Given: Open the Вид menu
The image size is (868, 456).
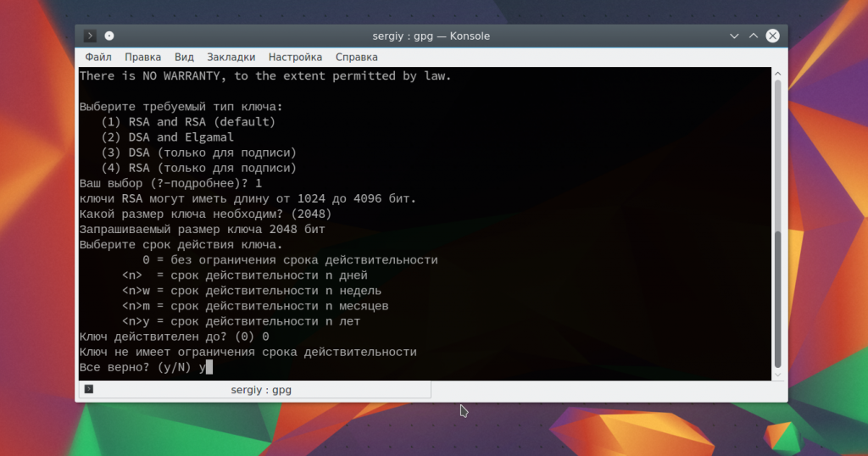Looking at the screenshot, I should tap(184, 57).
